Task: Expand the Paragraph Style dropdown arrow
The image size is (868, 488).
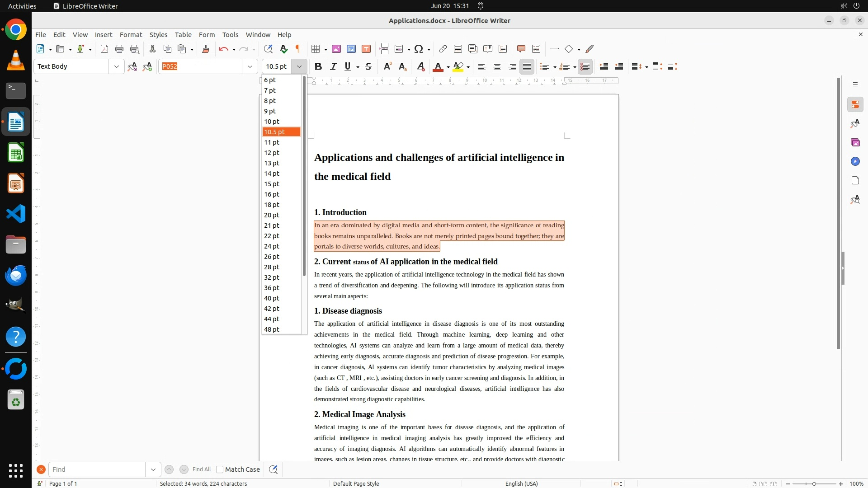Action: [x=116, y=66]
